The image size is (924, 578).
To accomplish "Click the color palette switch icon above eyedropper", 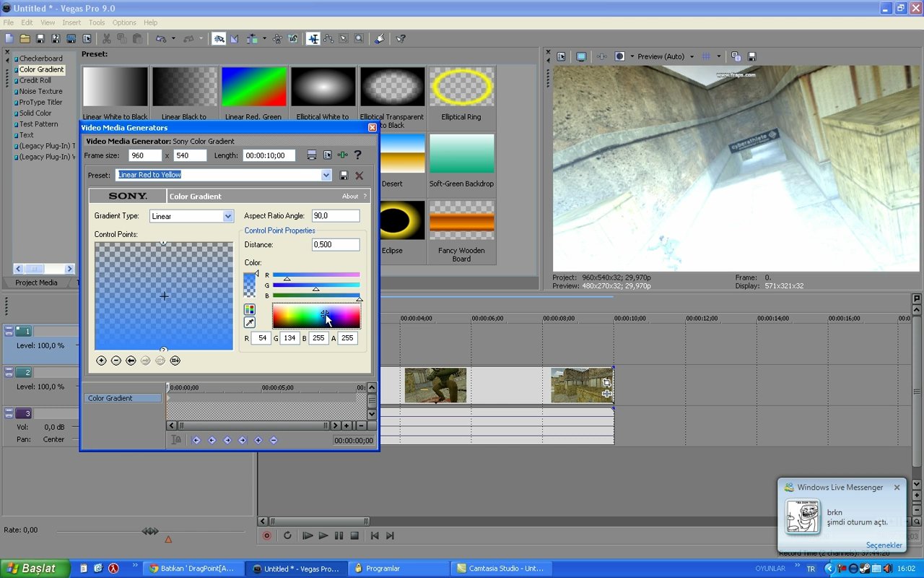I will click(249, 309).
